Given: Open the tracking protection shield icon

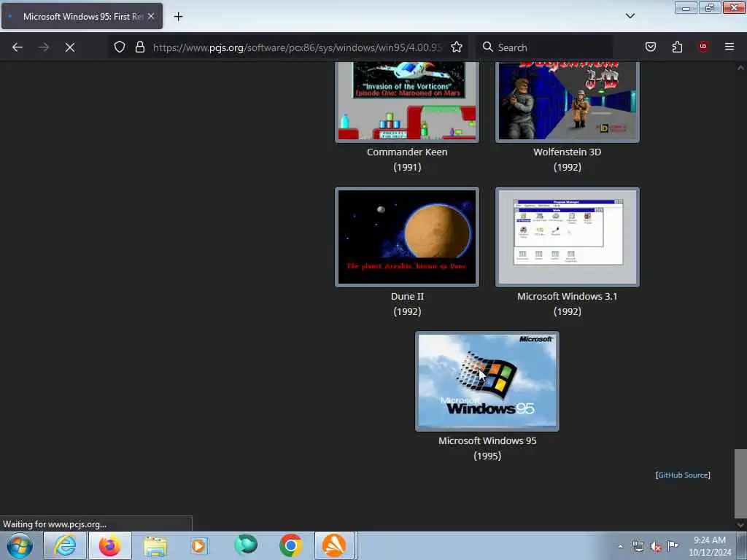Looking at the screenshot, I should click(x=120, y=47).
